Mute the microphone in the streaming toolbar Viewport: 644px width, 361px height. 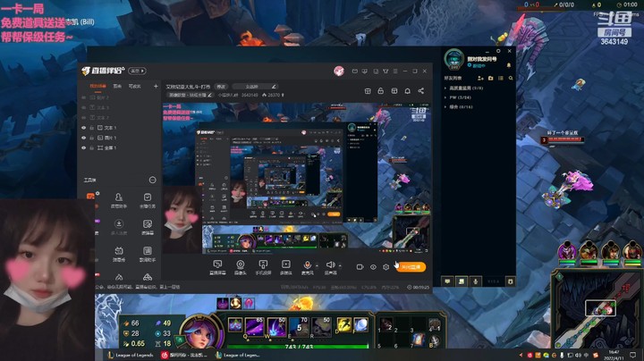point(307,267)
